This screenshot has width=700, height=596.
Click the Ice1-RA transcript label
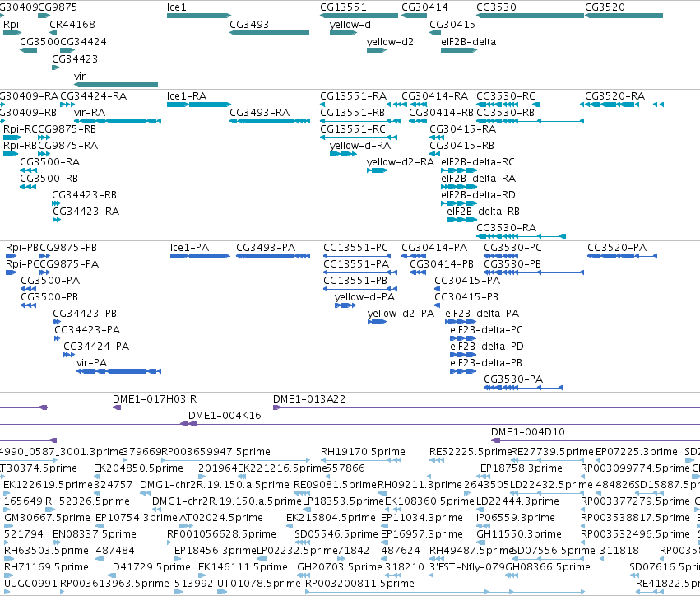187,96
